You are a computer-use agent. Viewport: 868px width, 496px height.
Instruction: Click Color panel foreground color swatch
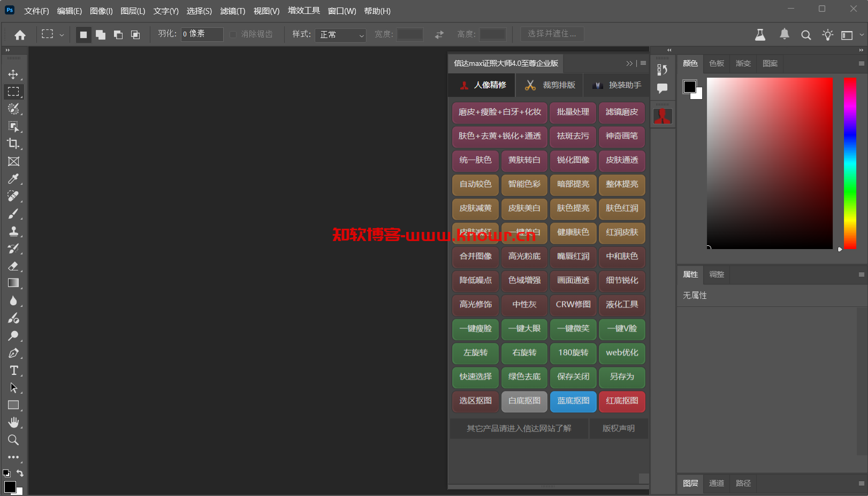(x=689, y=87)
